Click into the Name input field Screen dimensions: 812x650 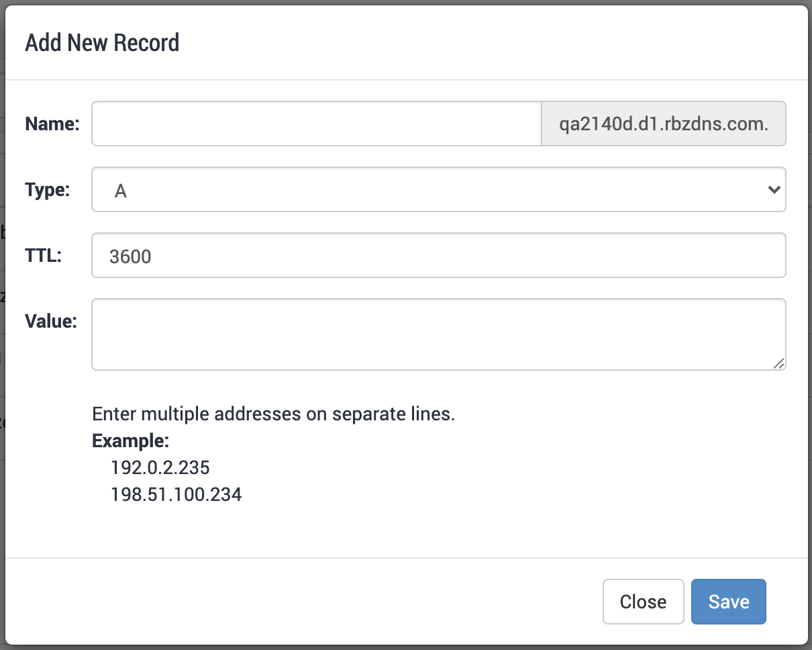pyautogui.click(x=315, y=124)
